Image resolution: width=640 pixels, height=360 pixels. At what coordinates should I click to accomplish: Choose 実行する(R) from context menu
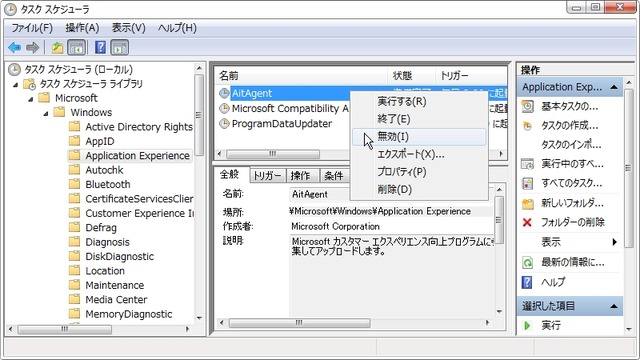click(x=419, y=101)
